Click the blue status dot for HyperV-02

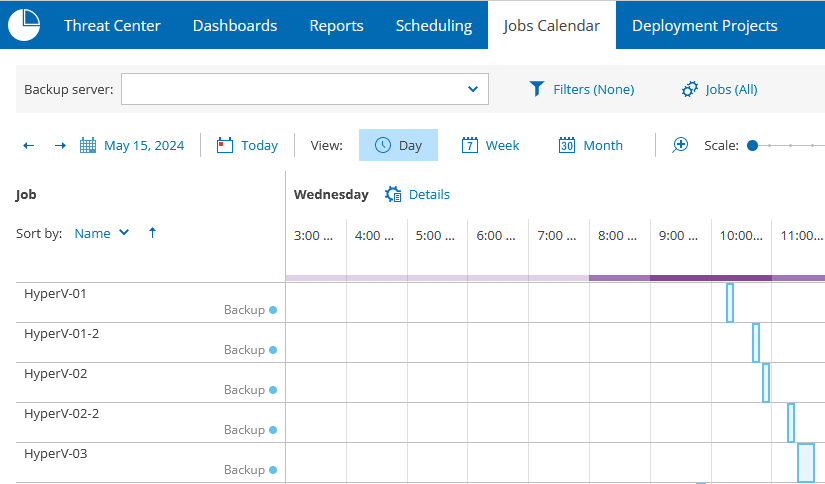(273, 390)
